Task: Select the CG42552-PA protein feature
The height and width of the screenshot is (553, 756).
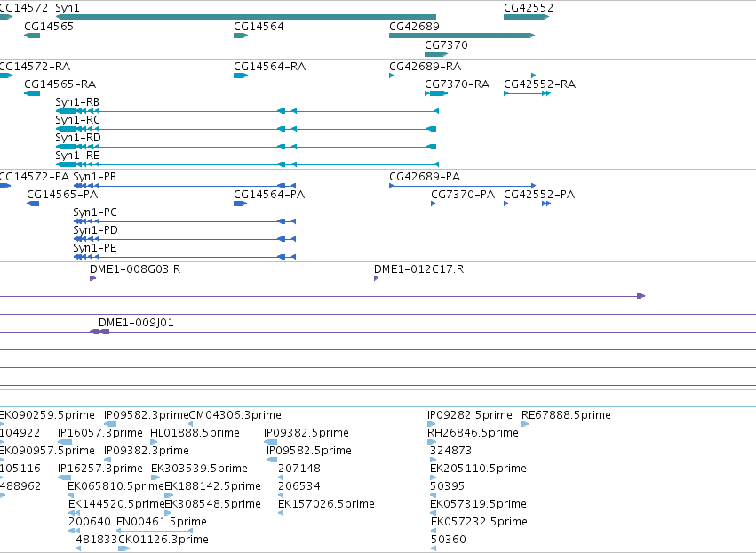Action: point(527,204)
